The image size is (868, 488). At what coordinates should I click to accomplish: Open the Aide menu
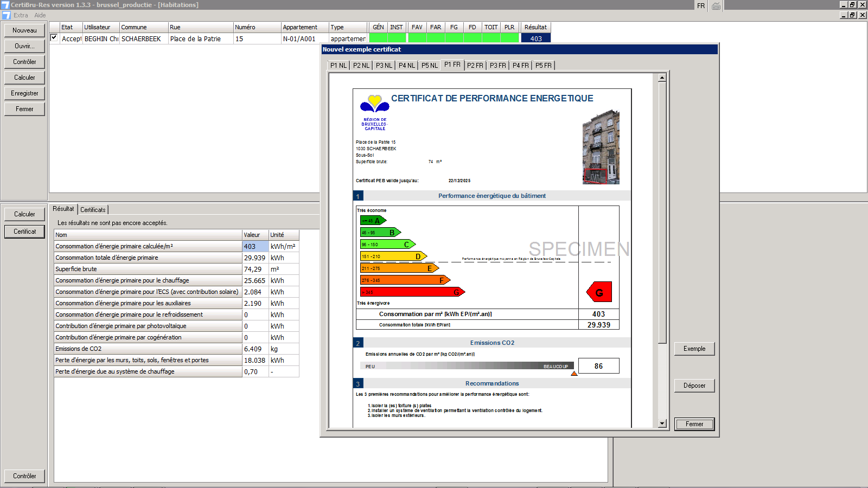(40, 15)
